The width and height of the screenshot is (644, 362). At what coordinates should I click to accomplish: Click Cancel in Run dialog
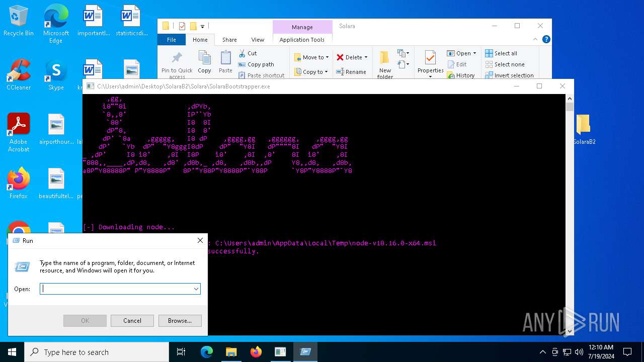tap(132, 321)
